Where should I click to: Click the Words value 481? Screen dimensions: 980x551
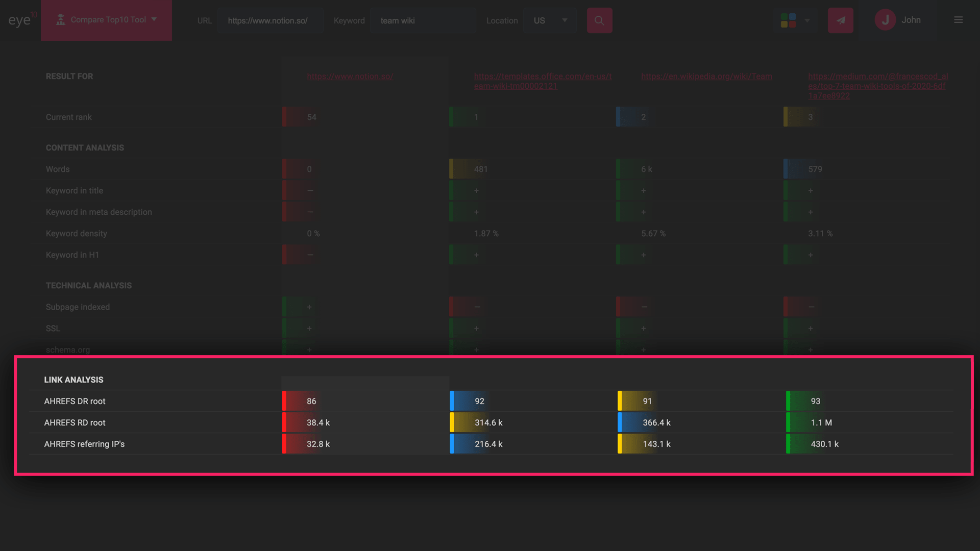(480, 169)
